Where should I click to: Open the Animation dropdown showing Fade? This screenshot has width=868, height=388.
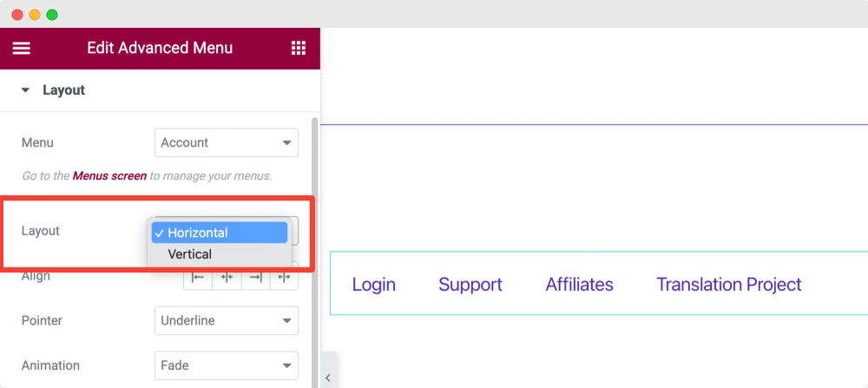pos(227,365)
